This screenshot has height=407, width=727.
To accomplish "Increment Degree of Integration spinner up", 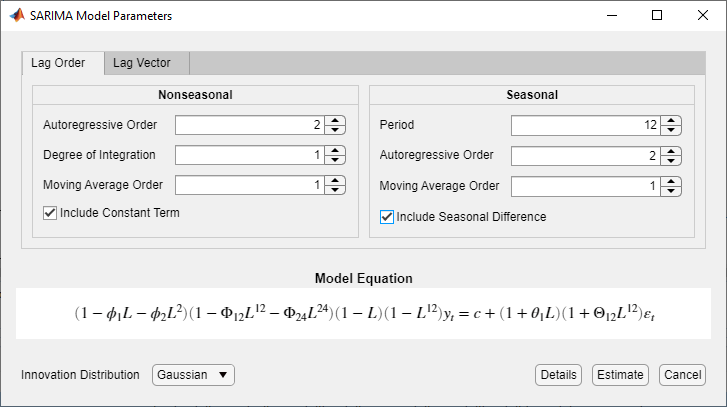I will coord(335,151).
